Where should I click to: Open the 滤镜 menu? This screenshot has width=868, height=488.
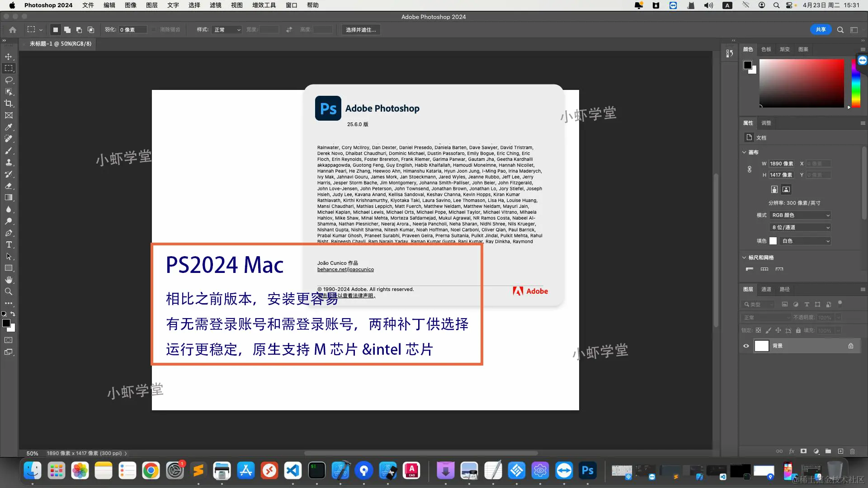215,5
